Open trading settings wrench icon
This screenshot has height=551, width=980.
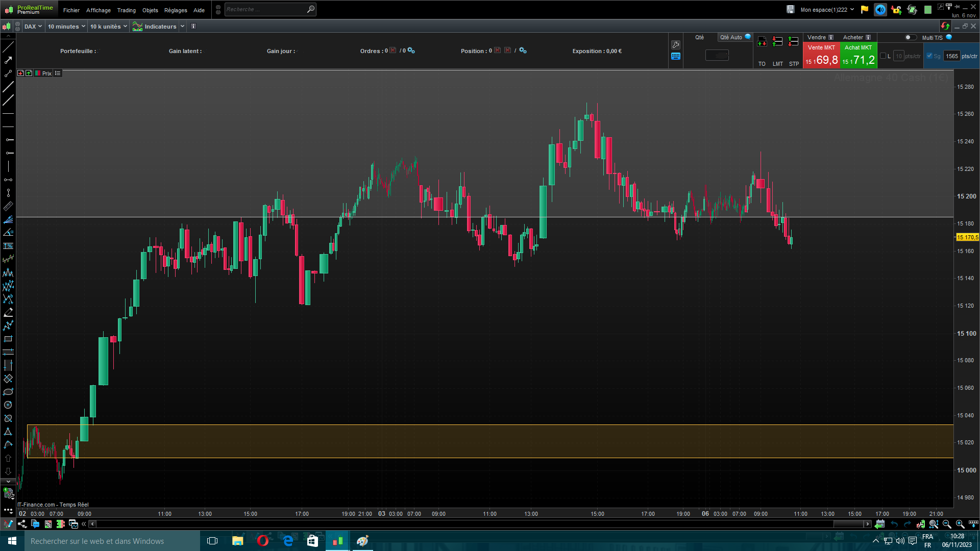(x=676, y=45)
